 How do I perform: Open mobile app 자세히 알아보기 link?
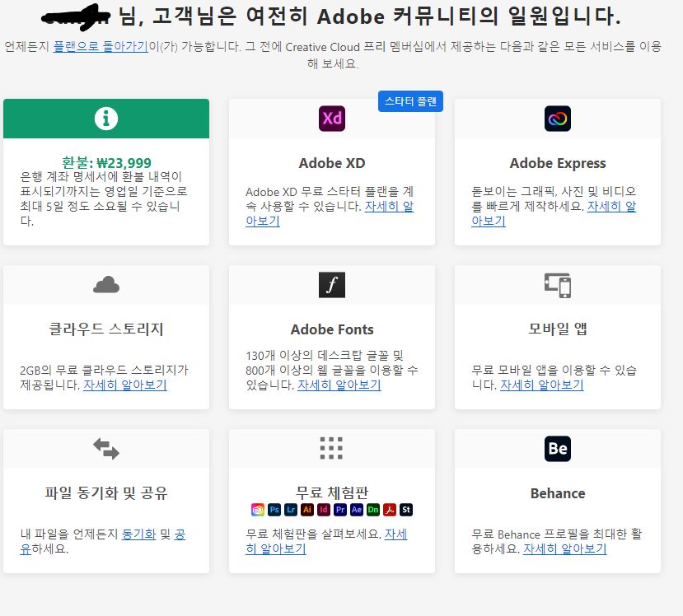coord(542,385)
